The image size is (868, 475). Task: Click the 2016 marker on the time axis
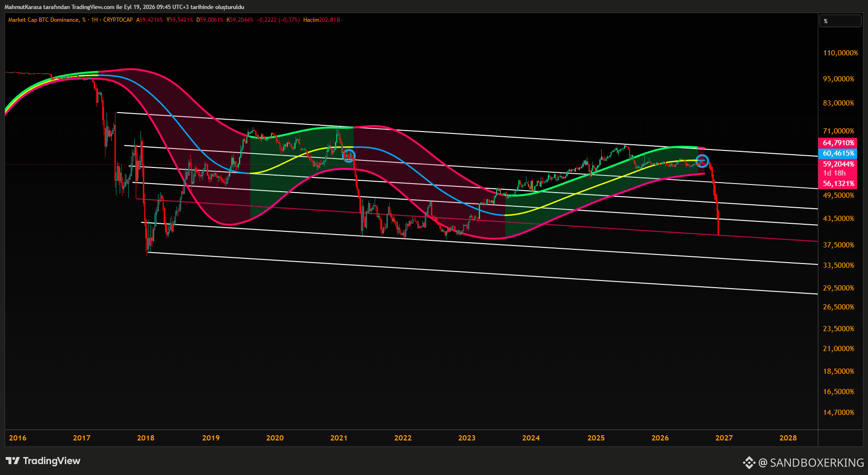coord(18,438)
